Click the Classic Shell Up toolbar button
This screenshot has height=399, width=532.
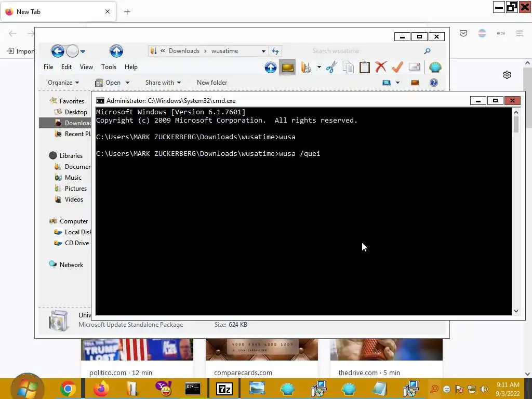point(270,67)
